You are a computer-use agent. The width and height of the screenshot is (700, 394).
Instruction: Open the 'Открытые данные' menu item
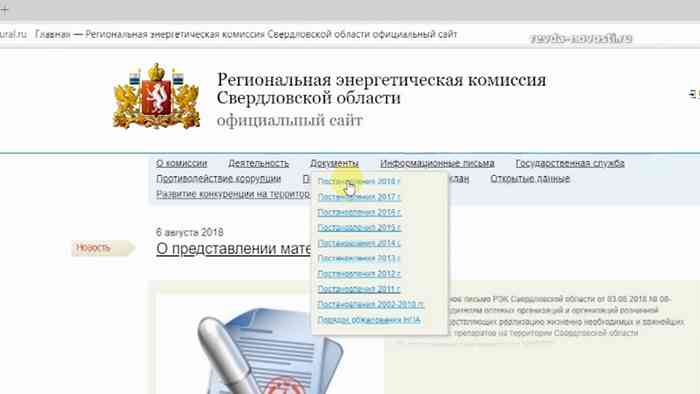tap(530, 178)
